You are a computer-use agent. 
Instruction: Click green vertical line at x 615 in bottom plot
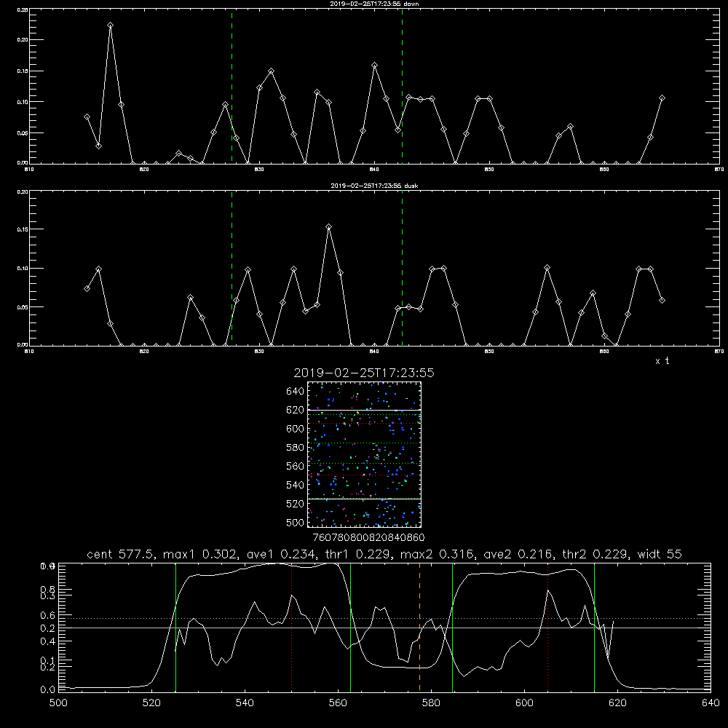pos(594,627)
